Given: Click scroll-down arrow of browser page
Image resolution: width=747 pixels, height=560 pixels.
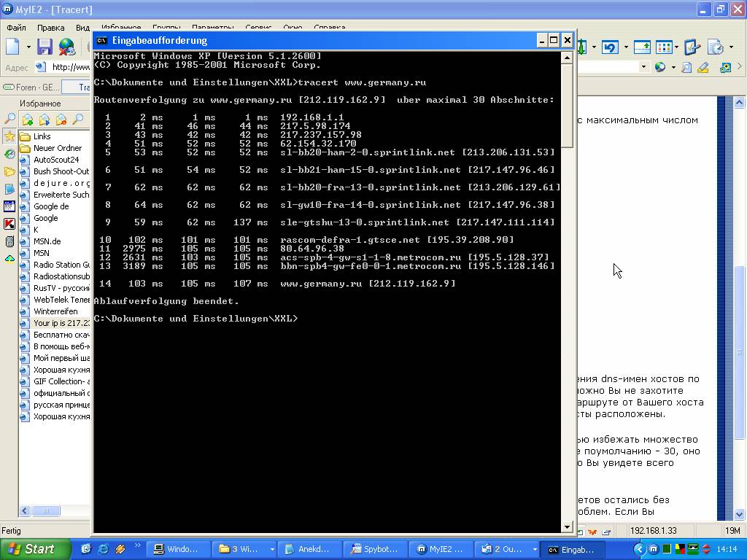Looking at the screenshot, I should pyautogui.click(x=740, y=514).
